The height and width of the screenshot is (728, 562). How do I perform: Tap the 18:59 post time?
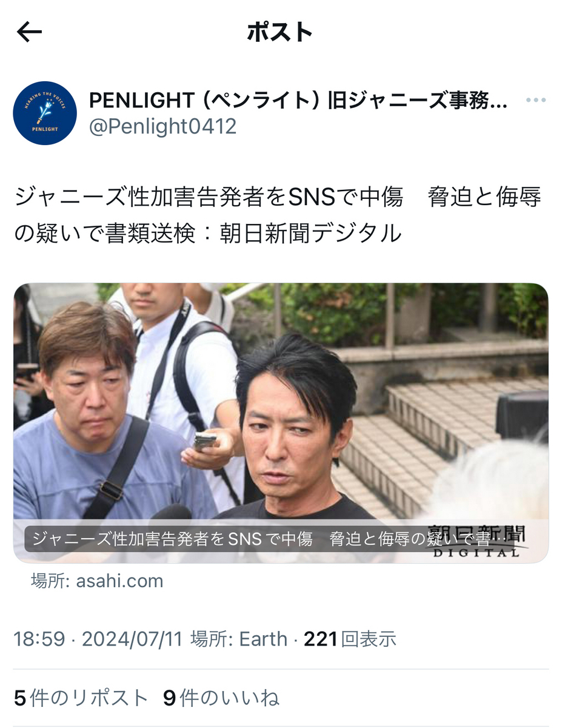(39, 639)
